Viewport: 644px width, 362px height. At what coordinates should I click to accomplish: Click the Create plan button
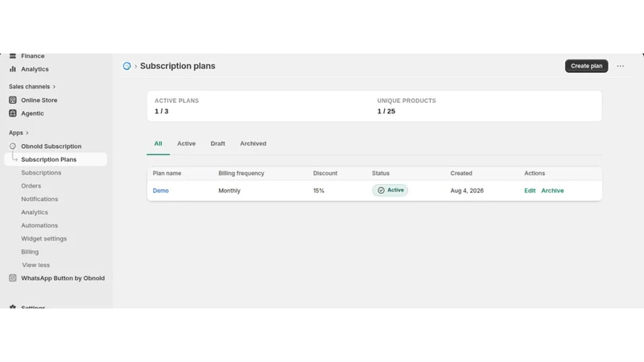coord(587,66)
